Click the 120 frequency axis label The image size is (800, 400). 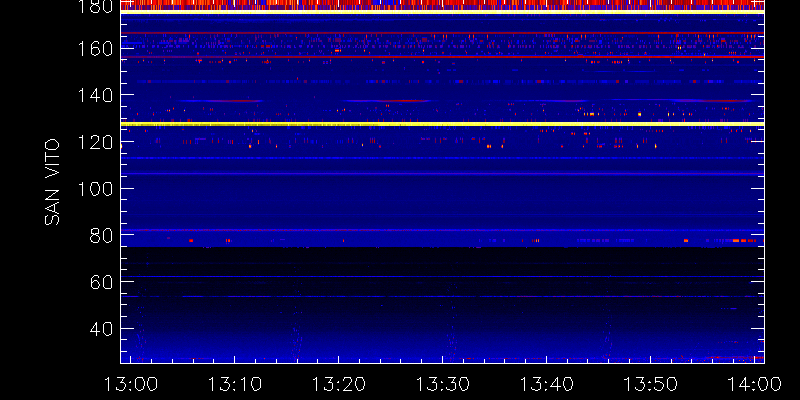pos(95,142)
